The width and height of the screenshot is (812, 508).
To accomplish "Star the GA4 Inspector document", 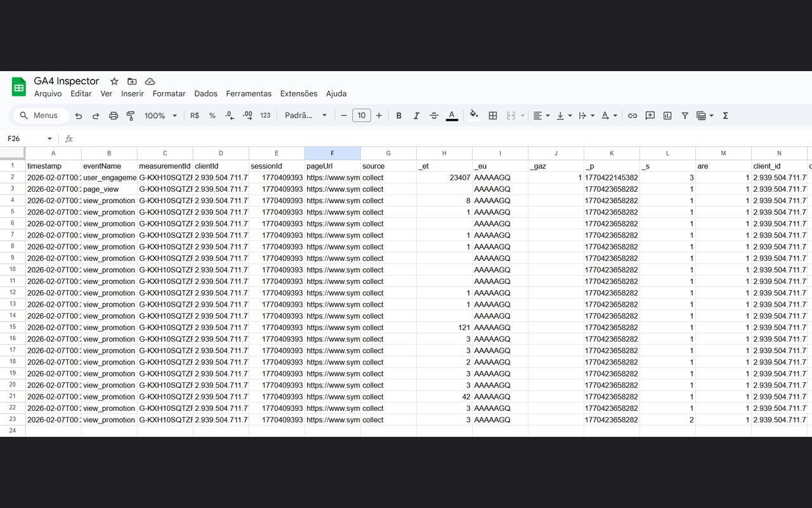I will [114, 81].
